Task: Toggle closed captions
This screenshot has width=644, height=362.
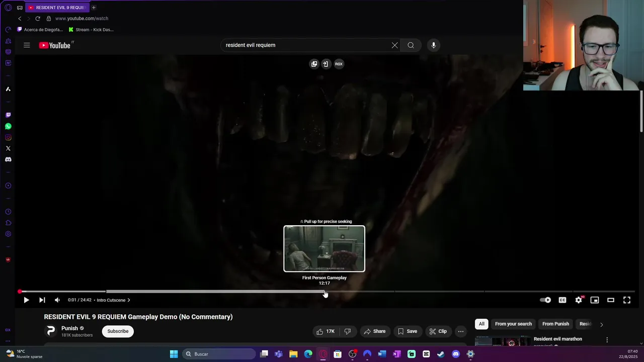Action: [562, 300]
